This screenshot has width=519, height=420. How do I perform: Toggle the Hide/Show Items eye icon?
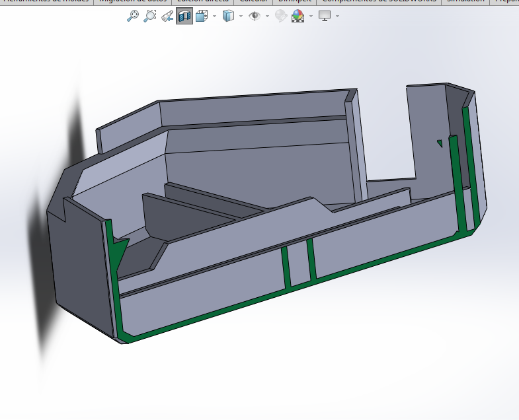(255, 16)
